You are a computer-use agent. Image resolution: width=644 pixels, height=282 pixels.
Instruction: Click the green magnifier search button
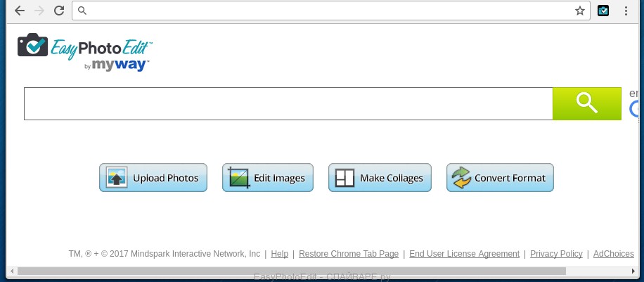click(x=586, y=103)
